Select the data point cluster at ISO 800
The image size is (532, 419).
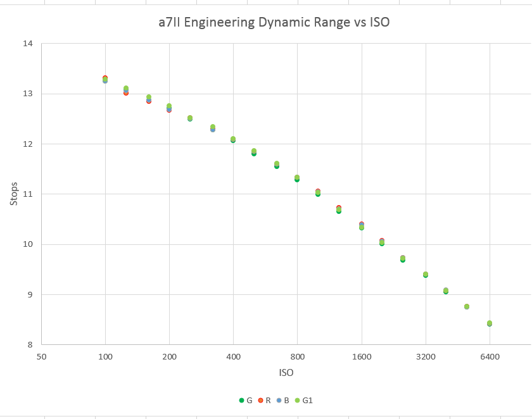[297, 178]
